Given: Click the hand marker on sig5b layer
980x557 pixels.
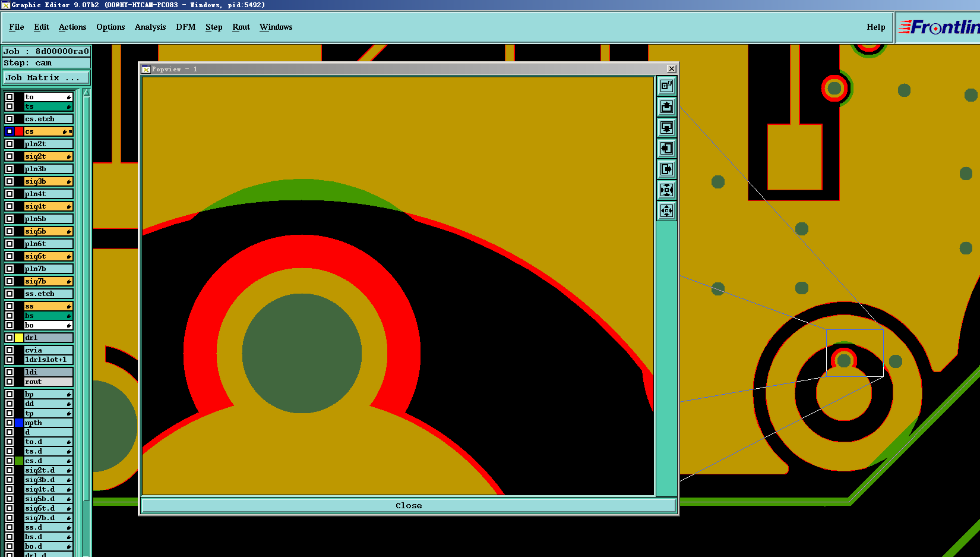Looking at the screenshot, I should (x=69, y=232).
